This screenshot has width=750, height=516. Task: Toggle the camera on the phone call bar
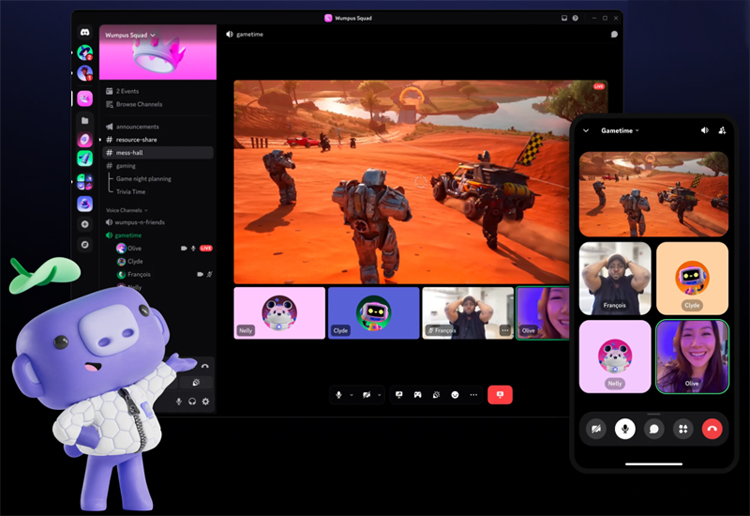click(597, 428)
